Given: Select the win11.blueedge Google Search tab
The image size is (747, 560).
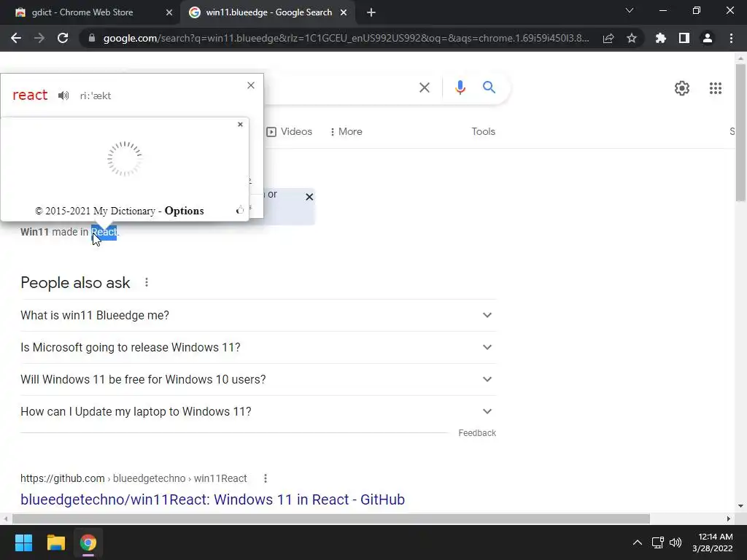Looking at the screenshot, I should click(x=268, y=12).
